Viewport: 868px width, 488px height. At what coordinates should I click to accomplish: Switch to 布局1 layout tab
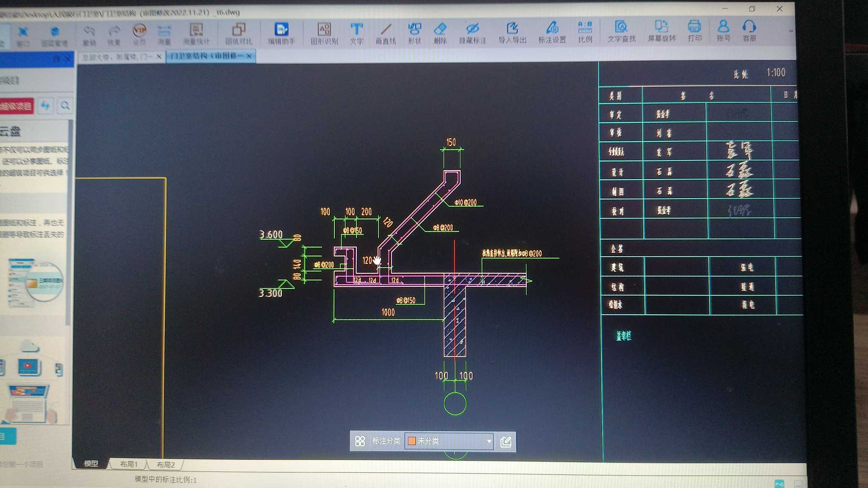129,464
